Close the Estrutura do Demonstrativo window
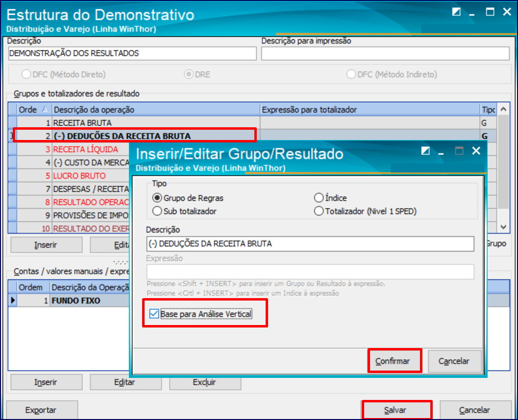The width and height of the screenshot is (518, 420). click(507, 12)
